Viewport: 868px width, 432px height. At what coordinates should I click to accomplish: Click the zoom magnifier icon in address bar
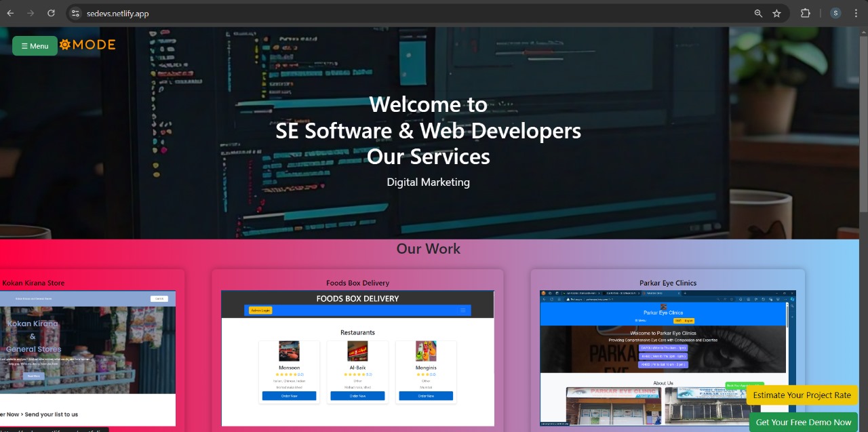click(x=758, y=13)
